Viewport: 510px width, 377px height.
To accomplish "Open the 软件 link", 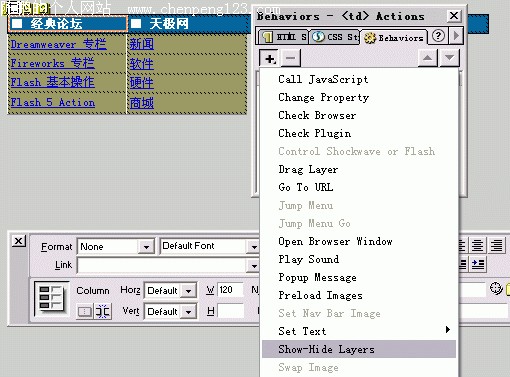I will coord(142,64).
